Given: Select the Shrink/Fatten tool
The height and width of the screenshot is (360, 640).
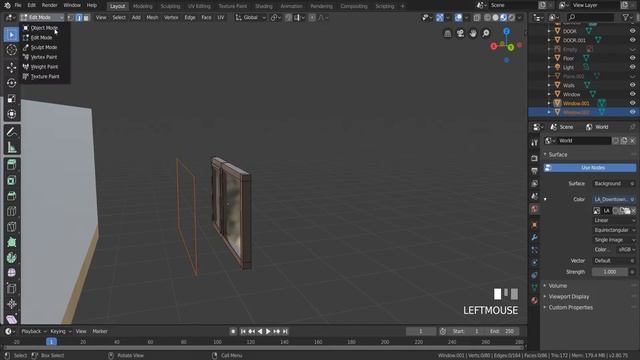Looking at the screenshot, I should tap(11, 304).
